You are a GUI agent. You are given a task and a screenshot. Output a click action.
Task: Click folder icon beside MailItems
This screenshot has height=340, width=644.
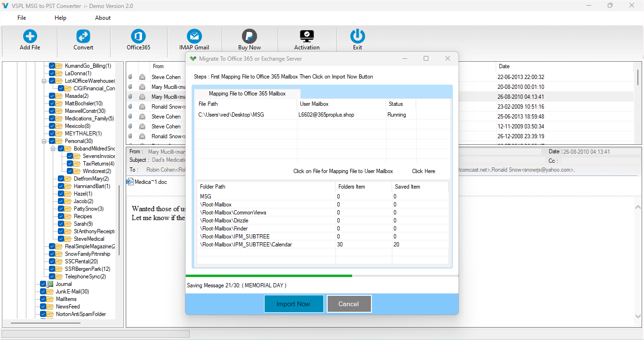tap(50, 299)
